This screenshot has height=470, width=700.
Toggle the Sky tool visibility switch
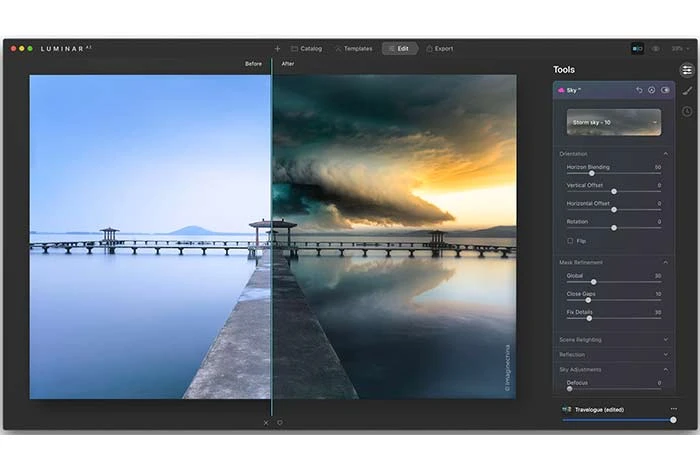tap(665, 90)
